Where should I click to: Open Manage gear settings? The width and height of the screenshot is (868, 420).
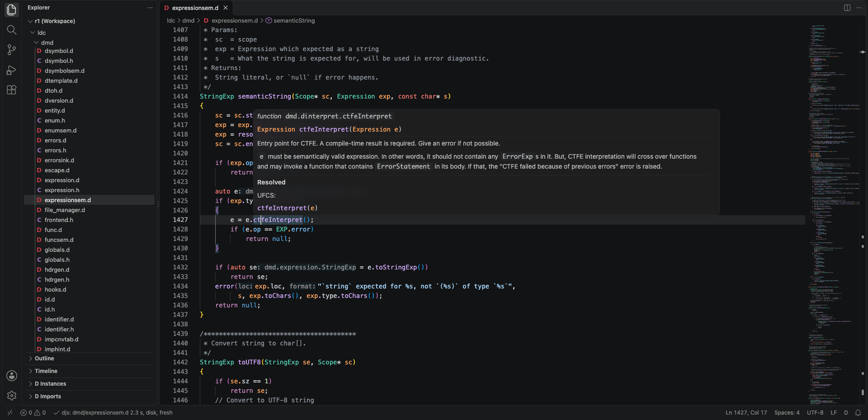pyautogui.click(x=12, y=396)
